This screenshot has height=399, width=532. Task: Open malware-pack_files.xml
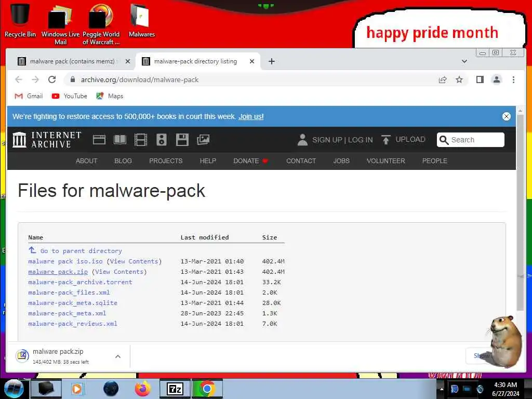coord(69,292)
